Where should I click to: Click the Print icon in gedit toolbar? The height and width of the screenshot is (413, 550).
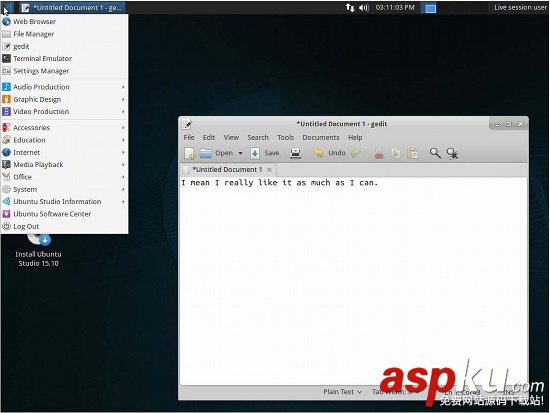296,153
